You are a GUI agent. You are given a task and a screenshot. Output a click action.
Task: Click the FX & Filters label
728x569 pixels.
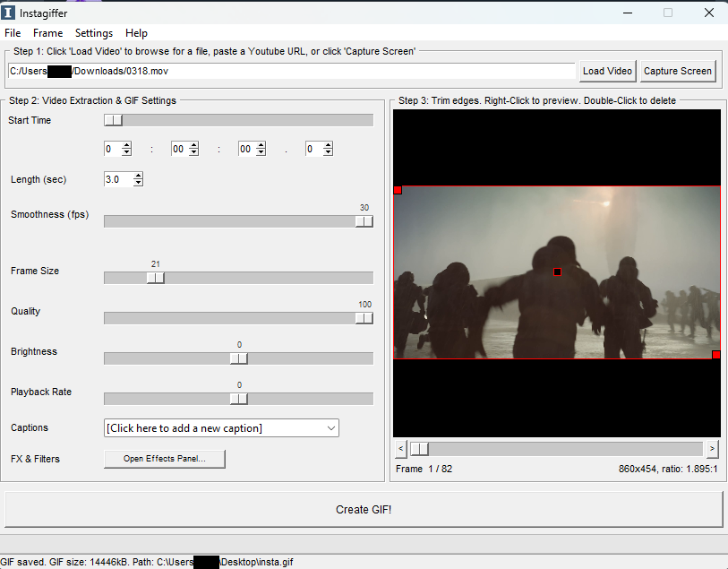coord(35,459)
